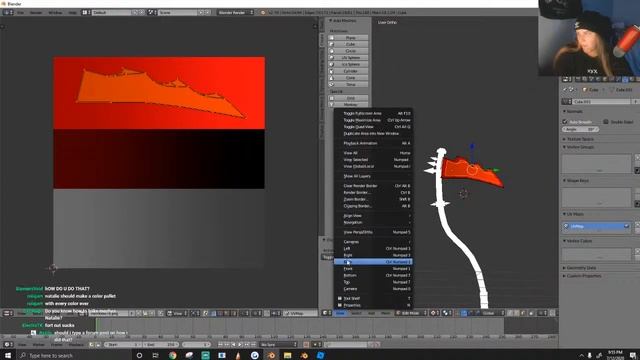The width and height of the screenshot is (640, 360).
Task: Choose Playback Animation menu entry
Action: [373, 143]
